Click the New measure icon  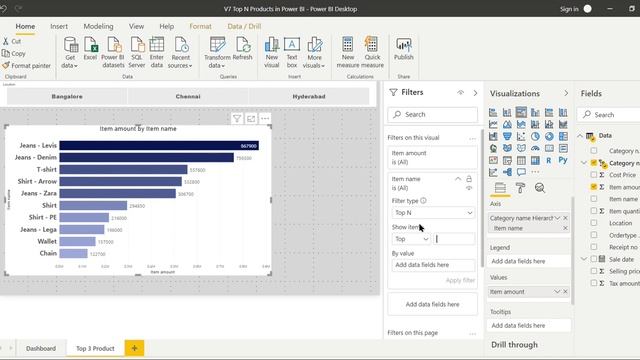click(348, 52)
